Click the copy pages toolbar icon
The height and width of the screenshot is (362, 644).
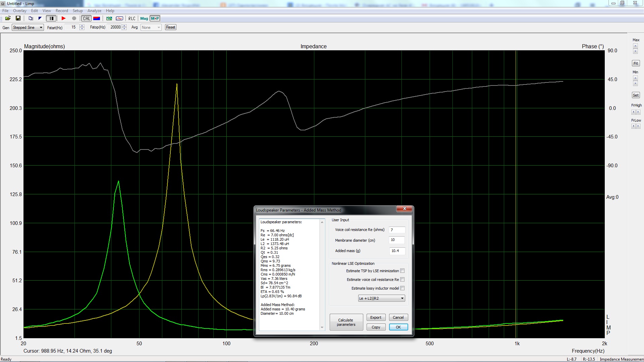(x=31, y=18)
